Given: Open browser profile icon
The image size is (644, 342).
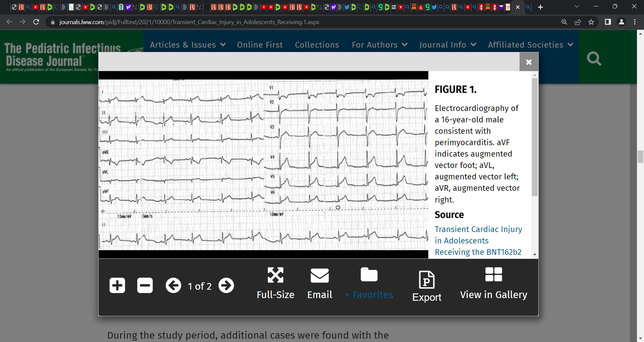Looking at the screenshot, I should [x=621, y=22].
